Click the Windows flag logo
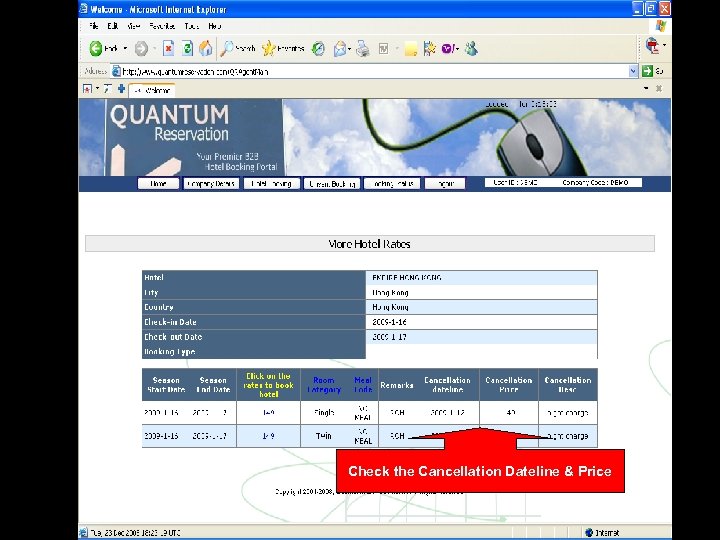Image resolution: width=720 pixels, height=540 pixels. pos(661,26)
